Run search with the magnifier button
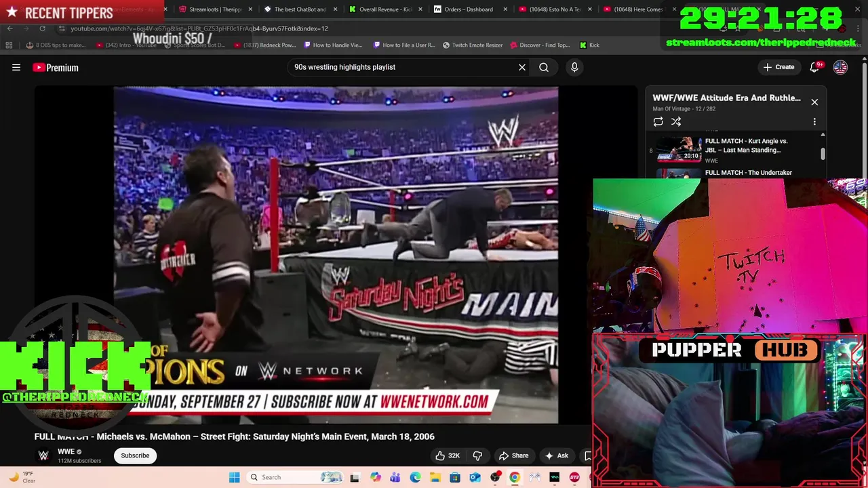 [x=544, y=67]
